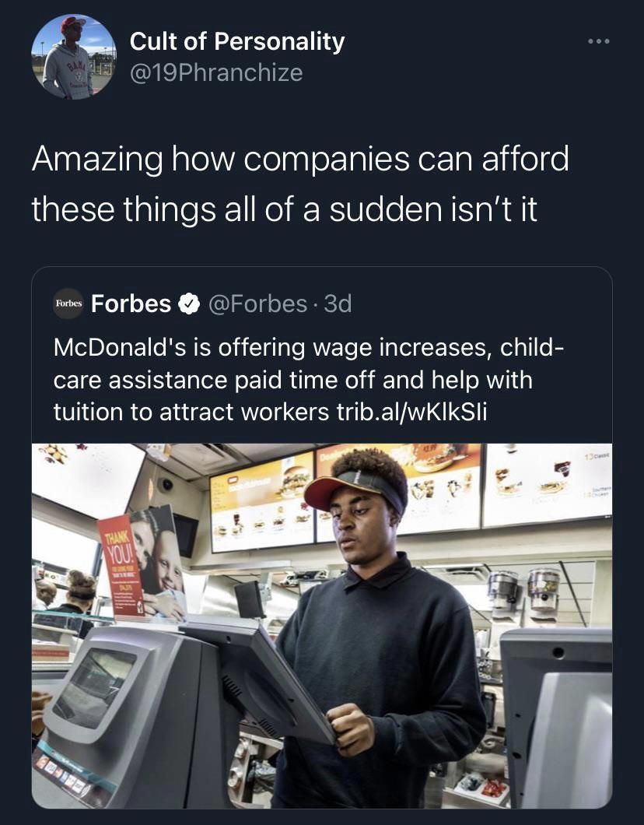Open the Cult of Personality display name

237,41
